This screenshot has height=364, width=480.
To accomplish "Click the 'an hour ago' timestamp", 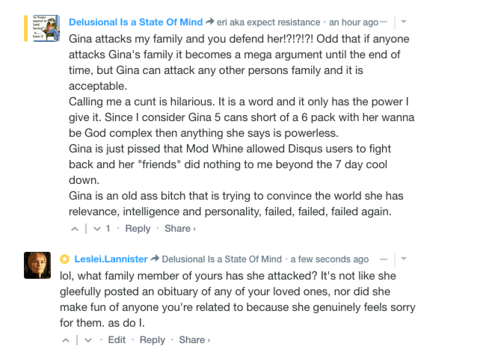I will coord(354,22).
